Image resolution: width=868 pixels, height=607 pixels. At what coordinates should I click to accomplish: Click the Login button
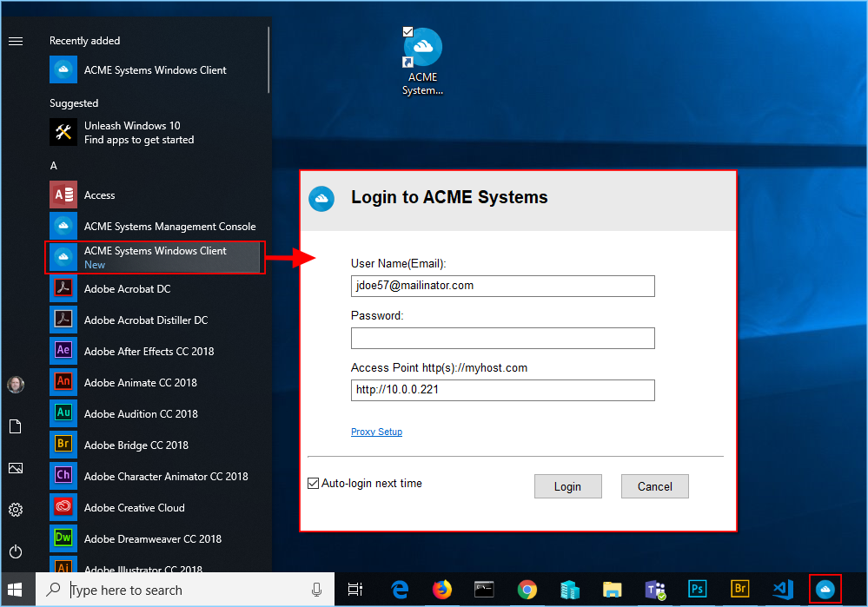pyautogui.click(x=568, y=486)
